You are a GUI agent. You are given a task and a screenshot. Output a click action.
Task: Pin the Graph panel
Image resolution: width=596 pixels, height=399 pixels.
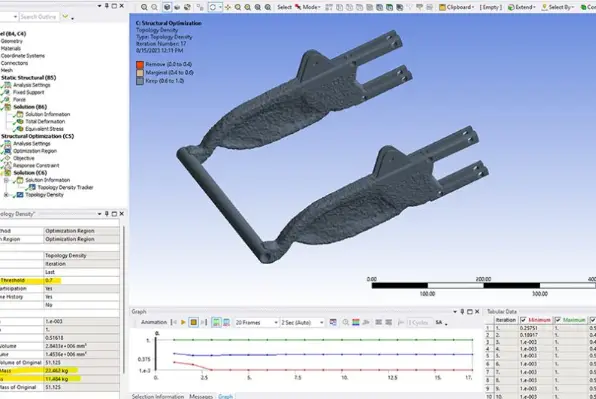[462, 312]
